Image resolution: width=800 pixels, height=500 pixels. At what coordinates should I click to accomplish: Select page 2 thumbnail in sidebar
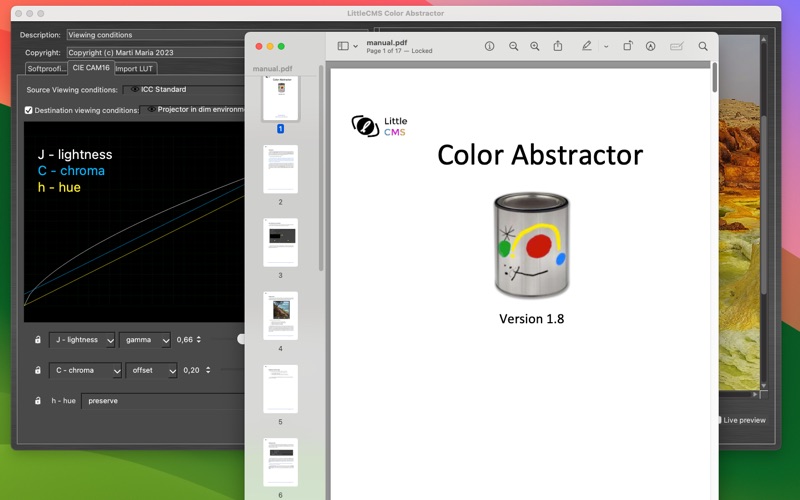coord(281,169)
